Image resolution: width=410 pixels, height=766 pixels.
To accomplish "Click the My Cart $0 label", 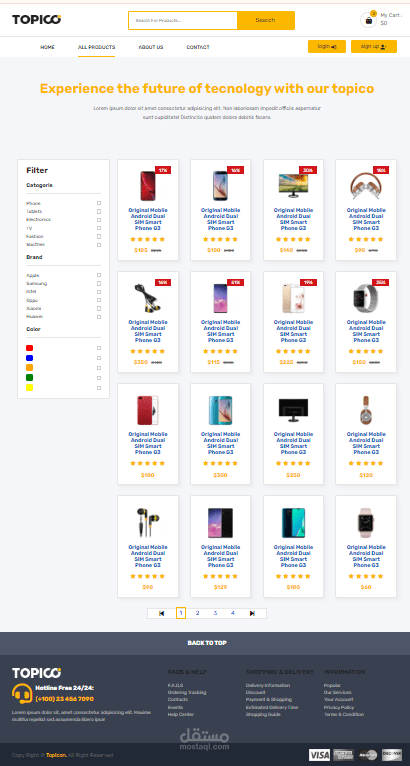I will 391,19.
